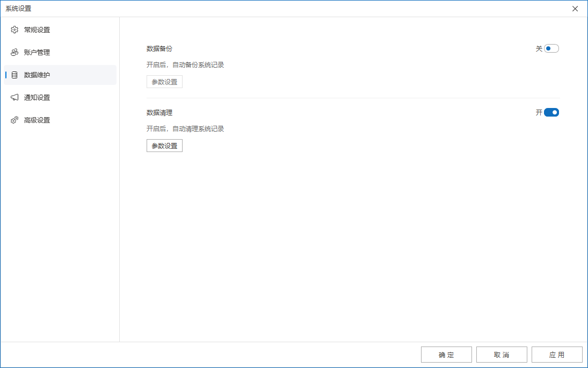Apply settings with the 应用 button

pos(557,355)
